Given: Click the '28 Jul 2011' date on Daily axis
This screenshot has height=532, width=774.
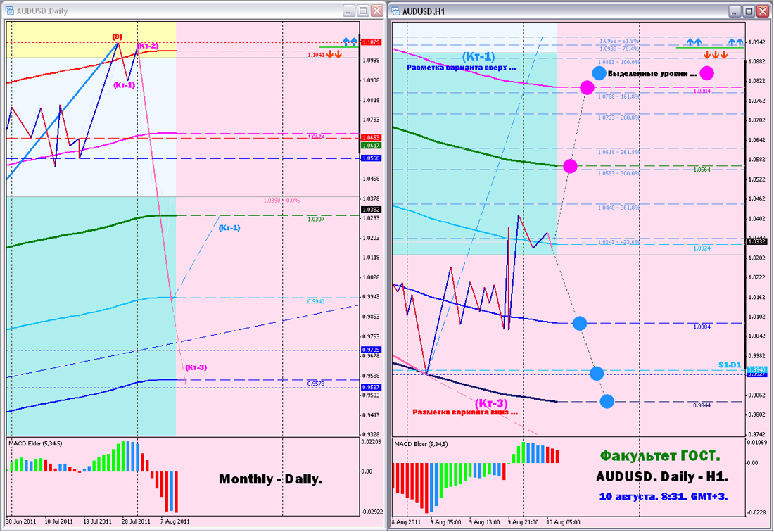Looking at the screenshot, I should [136, 521].
